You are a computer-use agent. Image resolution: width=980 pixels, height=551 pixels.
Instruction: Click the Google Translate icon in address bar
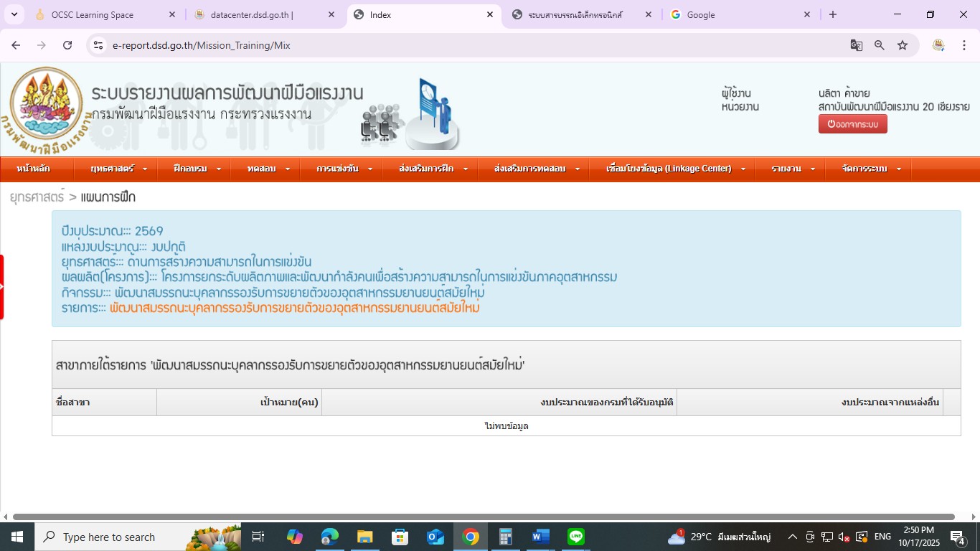click(856, 45)
